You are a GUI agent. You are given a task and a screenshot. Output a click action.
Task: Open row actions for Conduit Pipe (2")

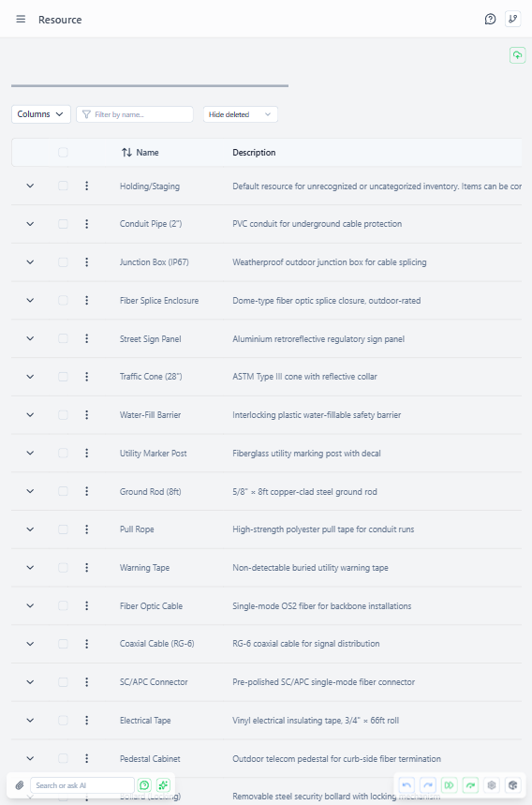pos(87,224)
